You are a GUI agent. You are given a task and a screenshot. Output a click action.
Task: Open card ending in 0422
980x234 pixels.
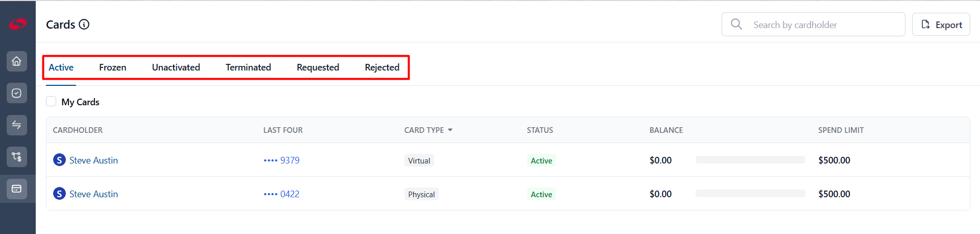point(281,194)
